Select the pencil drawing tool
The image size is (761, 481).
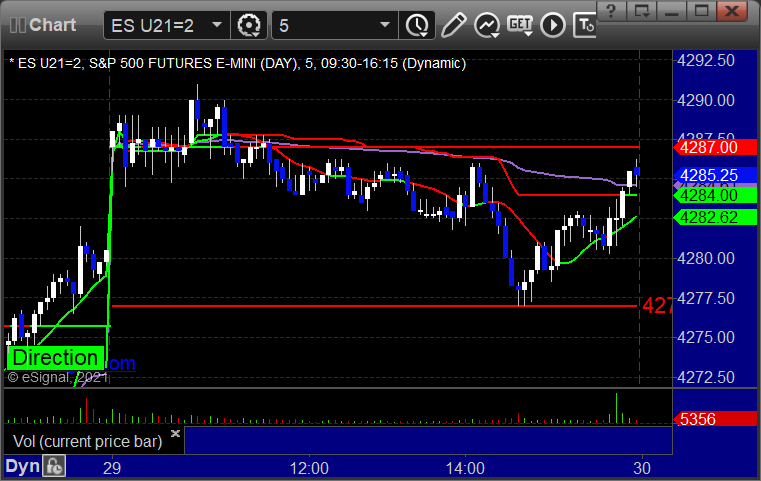coord(453,25)
